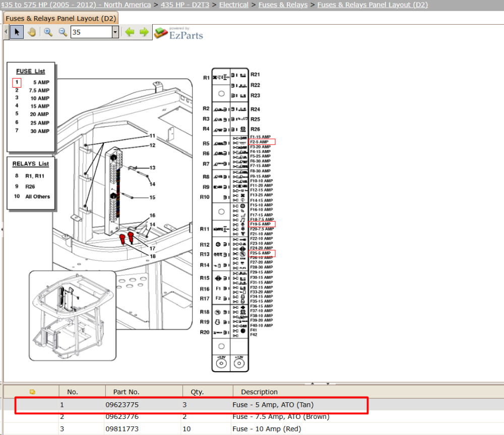Screen dimensions: 504x435
Task: Click the yellow notes icon in table header
Action: tap(32, 392)
